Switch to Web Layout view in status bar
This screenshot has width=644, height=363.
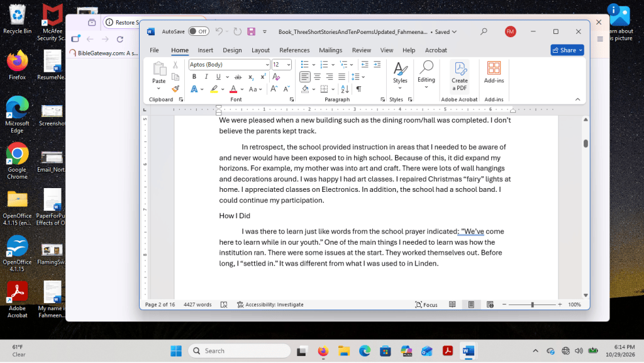[490, 304]
